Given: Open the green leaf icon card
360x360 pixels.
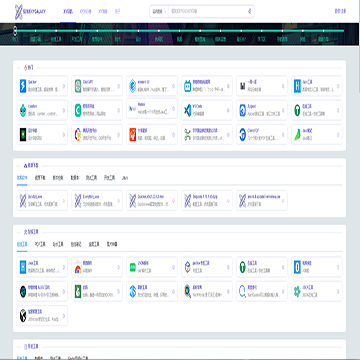Looking at the screenshot, I should 317,135.
